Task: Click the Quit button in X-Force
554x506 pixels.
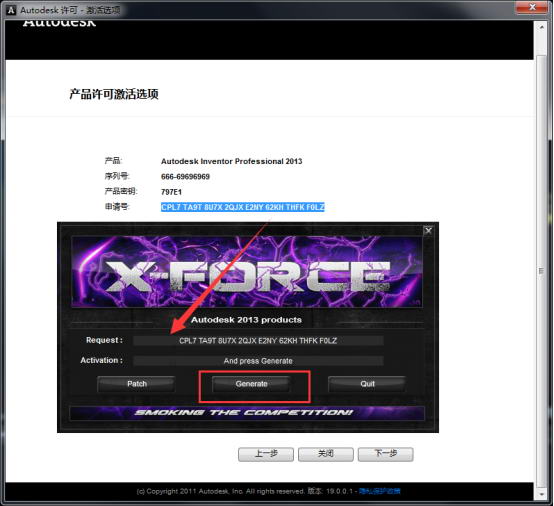Action: [x=367, y=384]
